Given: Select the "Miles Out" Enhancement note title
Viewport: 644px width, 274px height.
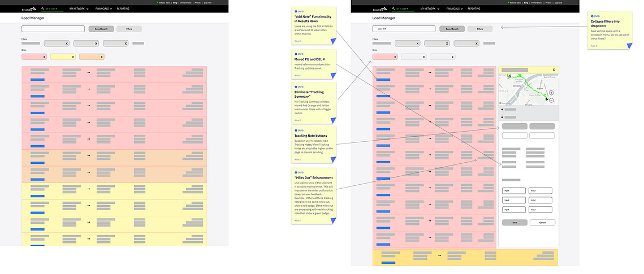Looking at the screenshot, I should pos(313,177).
